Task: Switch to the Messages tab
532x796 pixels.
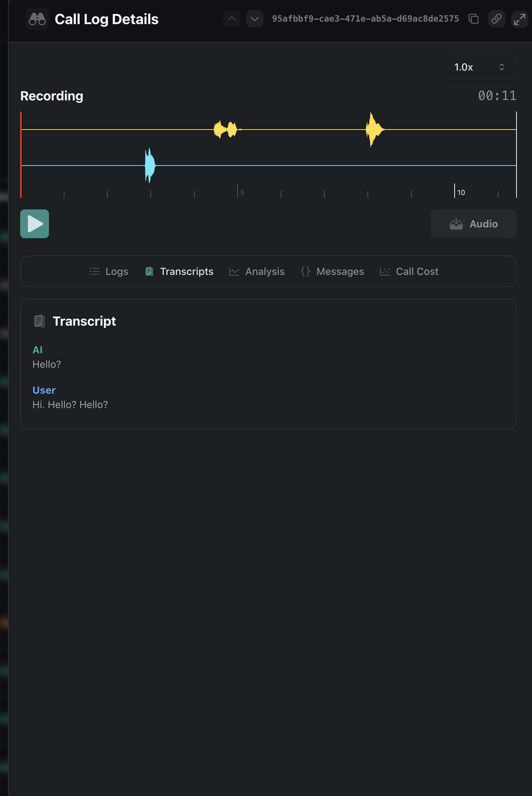Action: point(333,271)
